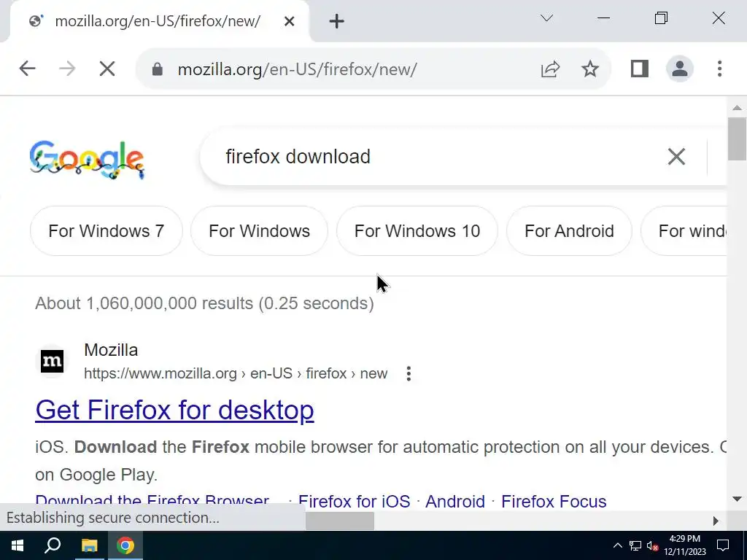
Task: Open network status tray icon
Action: pos(635,545)
